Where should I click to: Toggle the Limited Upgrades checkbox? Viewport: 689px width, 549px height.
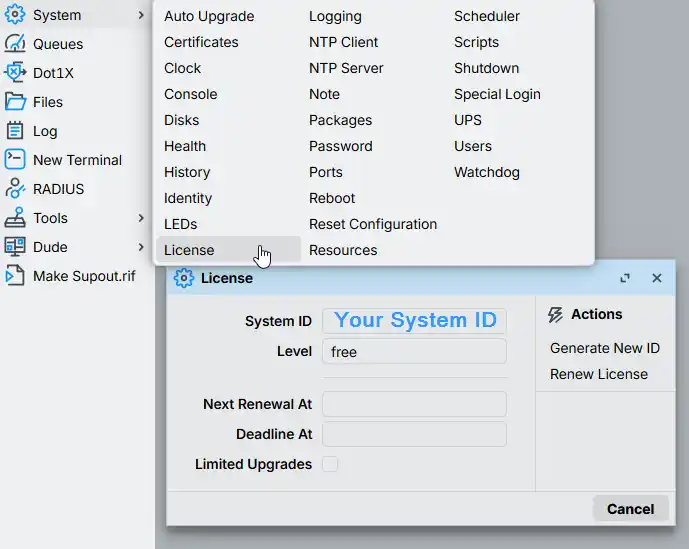tap(330, 464)
